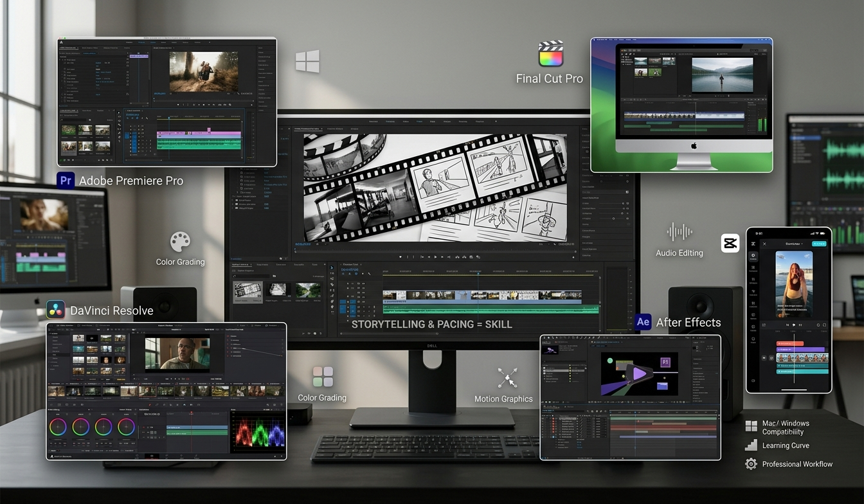
Task: Select the highlighted blue workspace tab on center monitor
Action: tap(419, 122)
